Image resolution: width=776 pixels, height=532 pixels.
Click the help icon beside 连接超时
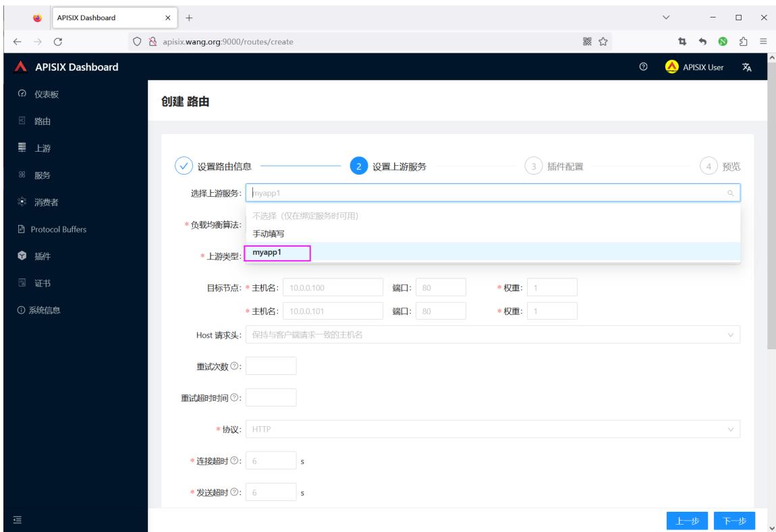(235, 461)
